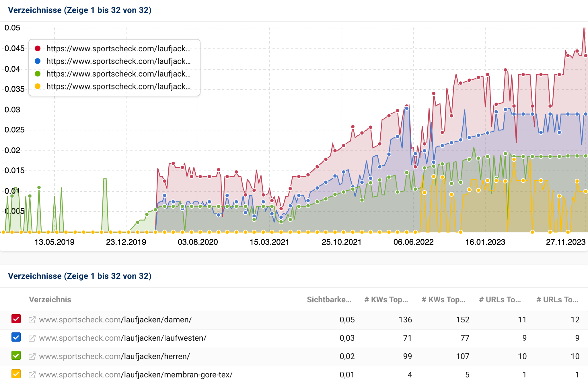Sort table by Sichtbarke... column header

pyautogui.click(x=329, y=299)
